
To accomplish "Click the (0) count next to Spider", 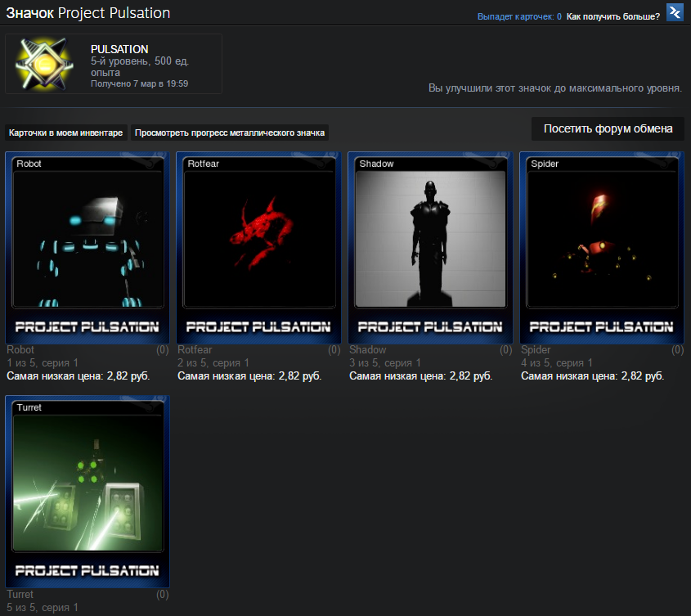I will pos(677,349).
